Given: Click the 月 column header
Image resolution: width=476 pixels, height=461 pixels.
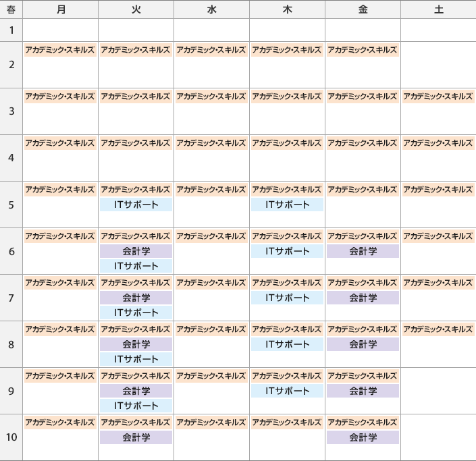Looking at the screenshot, I should 60,9.
